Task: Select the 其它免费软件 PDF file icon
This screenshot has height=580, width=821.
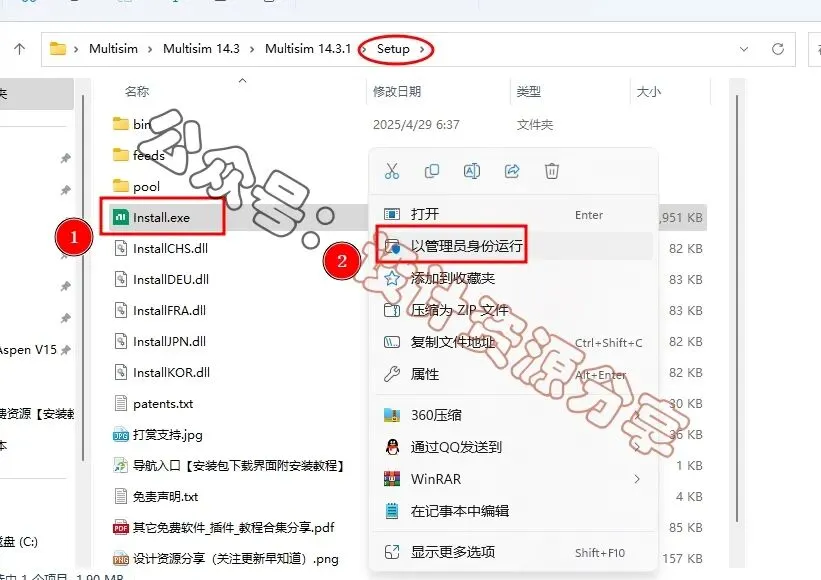Action: point(121,528)
